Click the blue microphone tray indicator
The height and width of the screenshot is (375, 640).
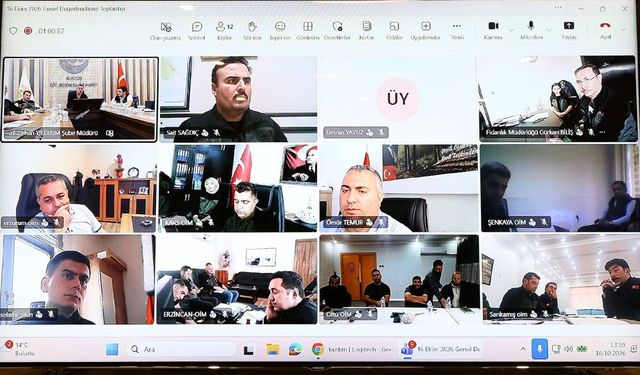click(x=540, y=349)
